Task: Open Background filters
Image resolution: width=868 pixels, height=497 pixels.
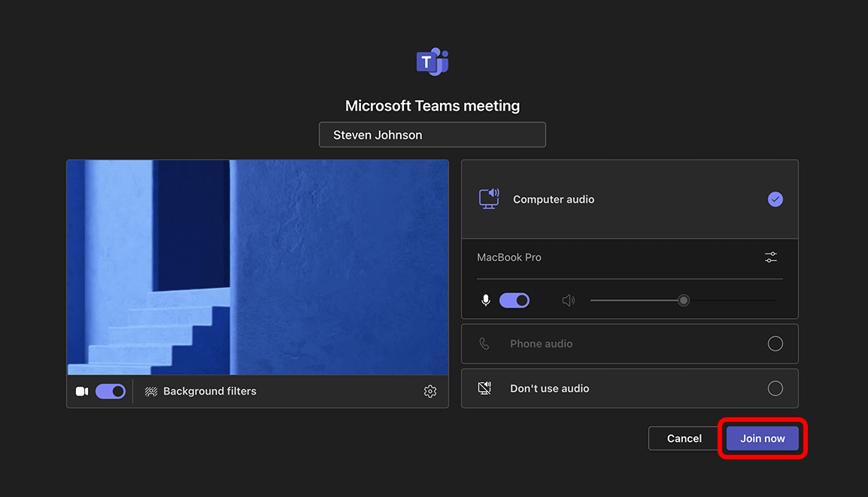Action: [x=200, y=391]
